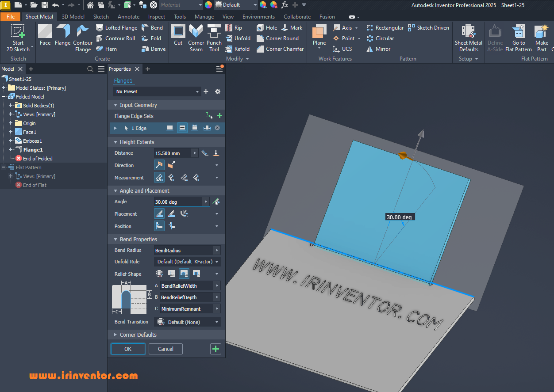Activate the Corner Seam tool
The width and height of the screenshot is (554, 392).
click(x=196, y=38)
